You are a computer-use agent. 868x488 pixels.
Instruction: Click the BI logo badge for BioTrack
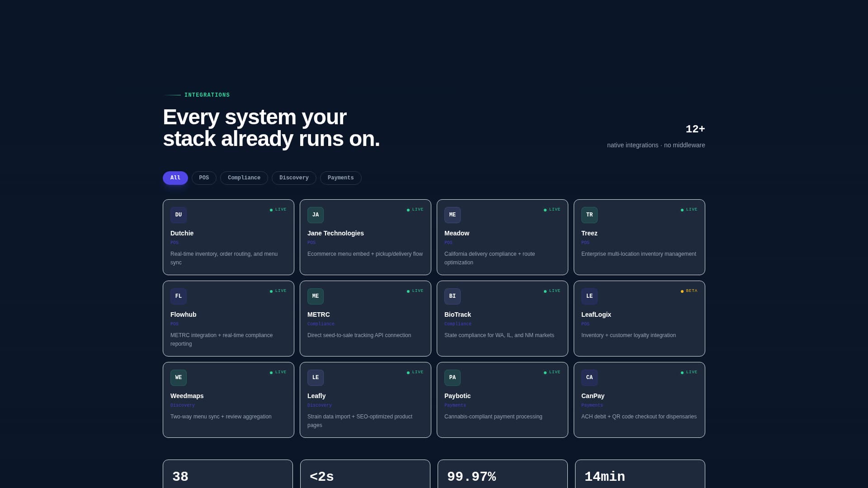[453, 296]
